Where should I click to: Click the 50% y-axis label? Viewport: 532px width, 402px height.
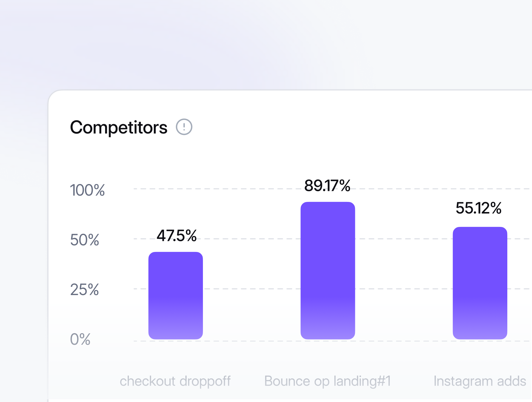tap(85, 240)
